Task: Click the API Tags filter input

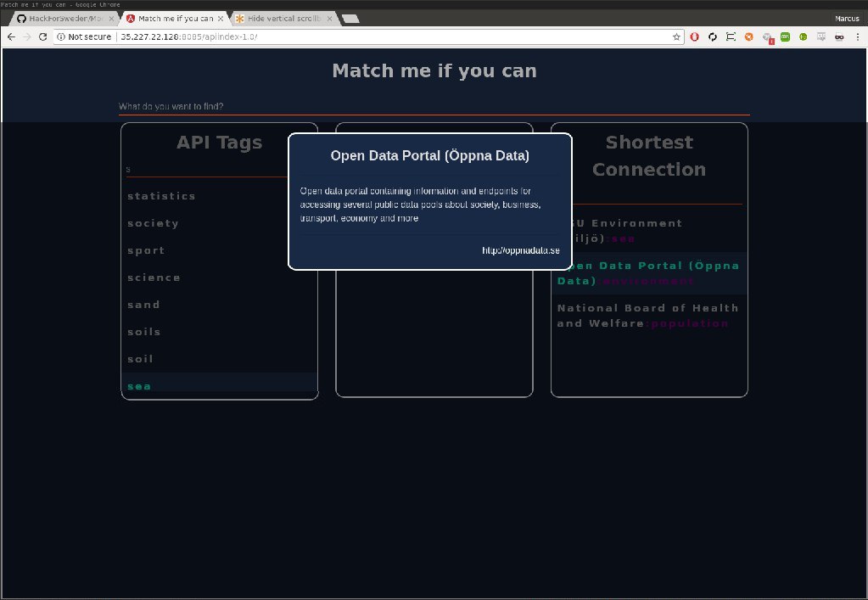Action: 219,170
